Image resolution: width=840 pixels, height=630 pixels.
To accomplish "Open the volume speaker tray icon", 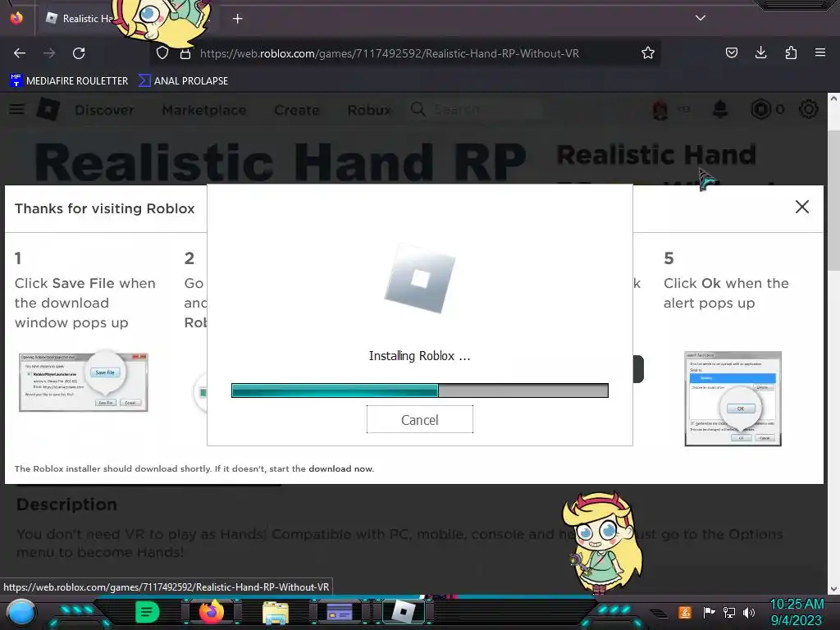I will click(749, 612).
